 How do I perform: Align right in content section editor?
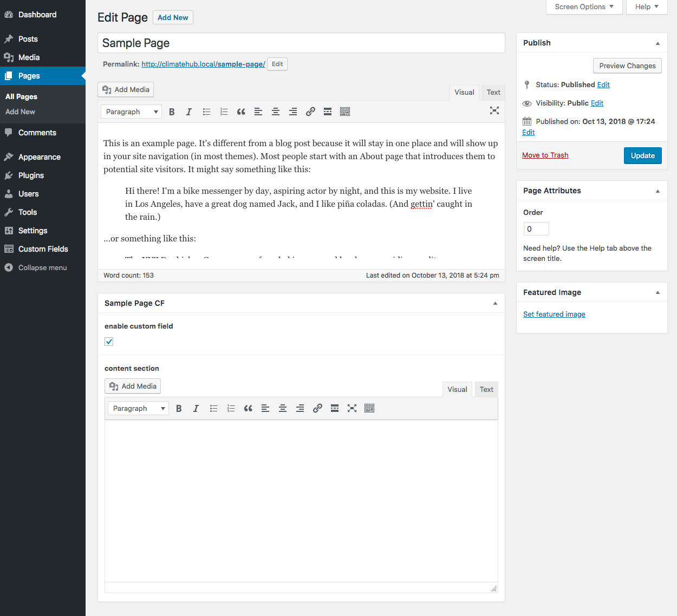[x=300, y=408]
